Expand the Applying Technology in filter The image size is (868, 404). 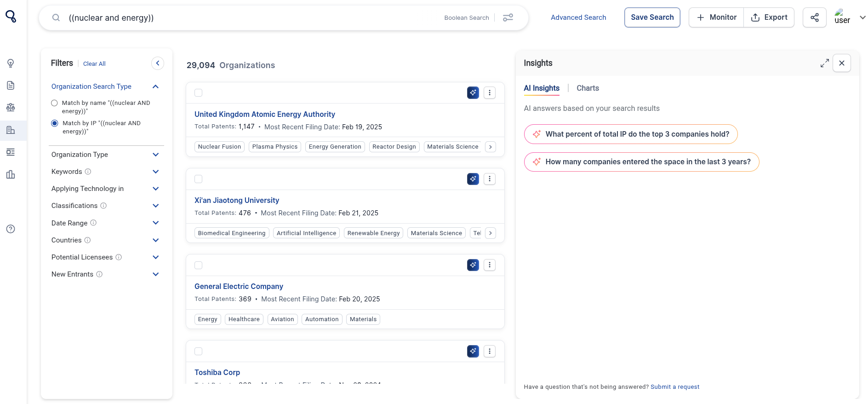pyautogui.click(x=155, y=189)
